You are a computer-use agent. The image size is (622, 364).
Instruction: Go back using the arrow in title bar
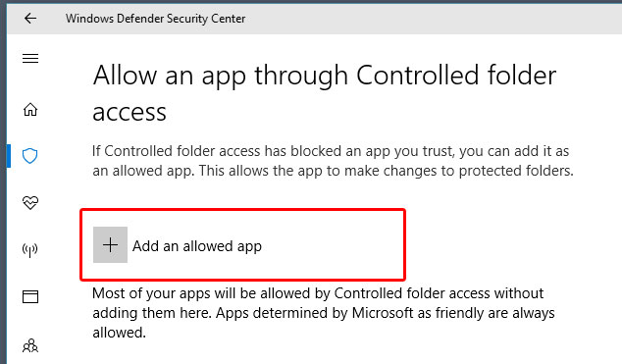pos(30,19)
